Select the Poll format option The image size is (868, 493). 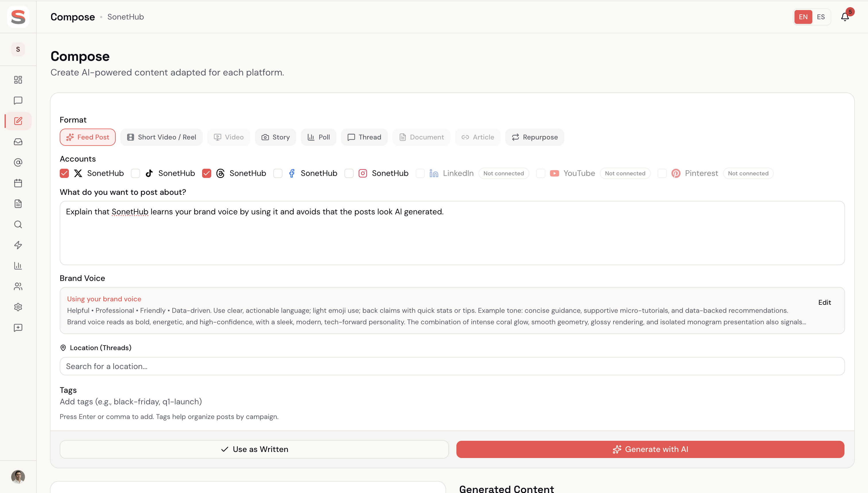[318, 137]
